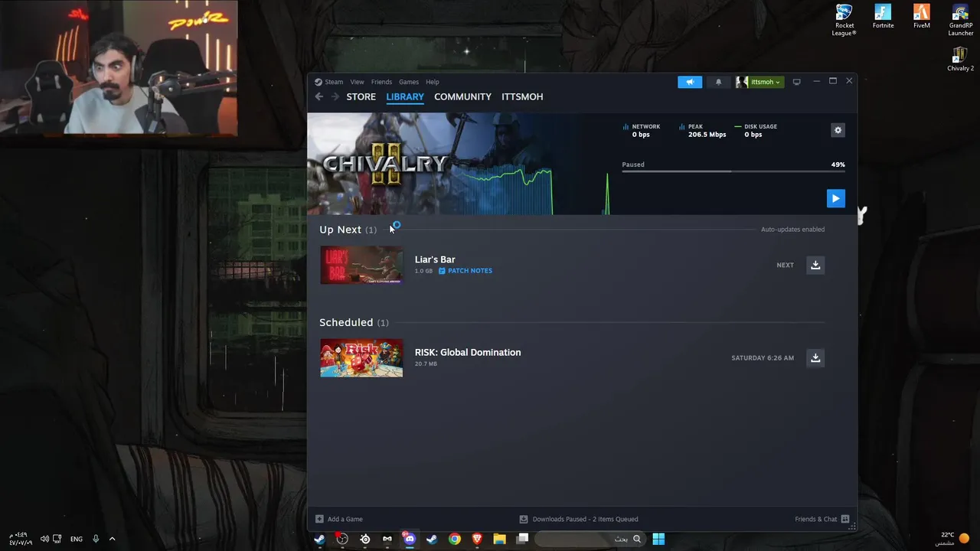Open Google Chrome from the taskbar
980x551 pixels.
(x=455, y=539)
